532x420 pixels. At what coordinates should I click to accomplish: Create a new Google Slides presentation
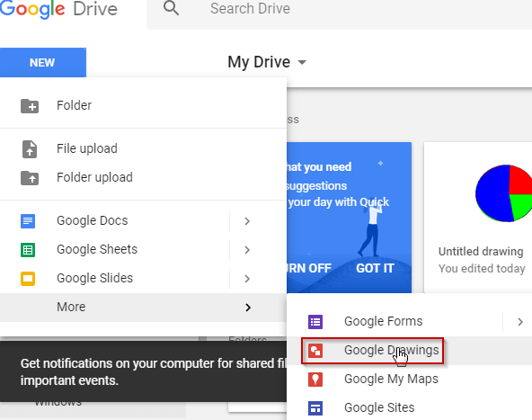pos(115,279)
